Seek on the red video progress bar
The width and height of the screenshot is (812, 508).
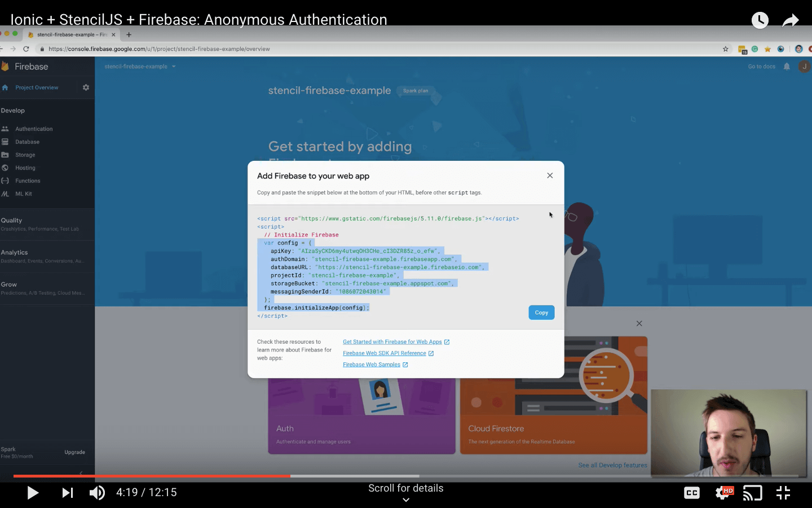(x=152, y=476)
